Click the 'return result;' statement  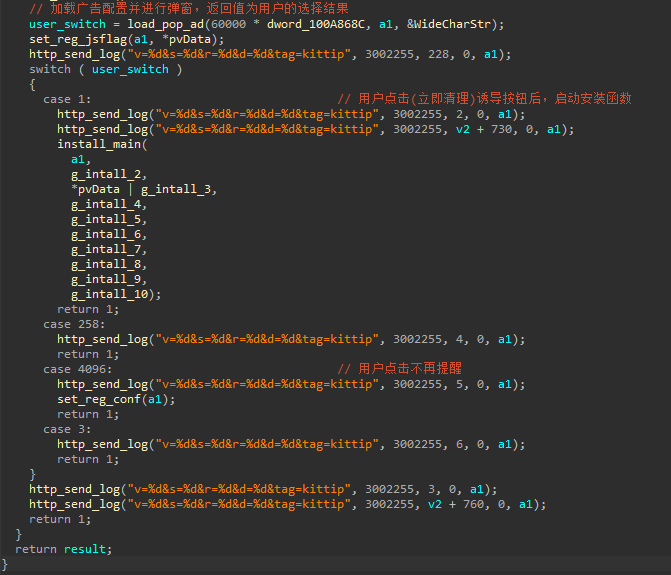64,549
